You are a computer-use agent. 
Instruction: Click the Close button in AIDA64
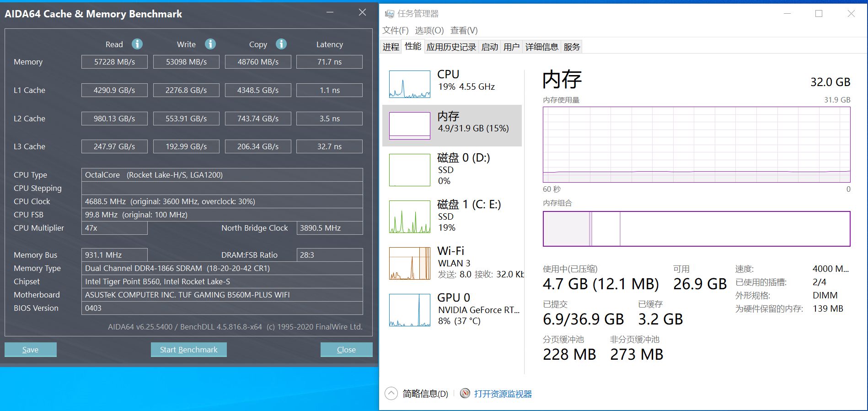pos(347,350)
